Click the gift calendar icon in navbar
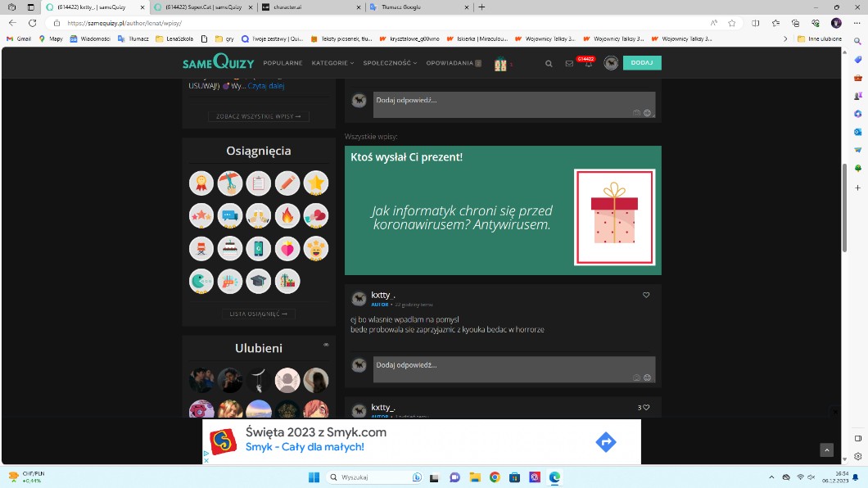868x488 pixels. (500, 63)
